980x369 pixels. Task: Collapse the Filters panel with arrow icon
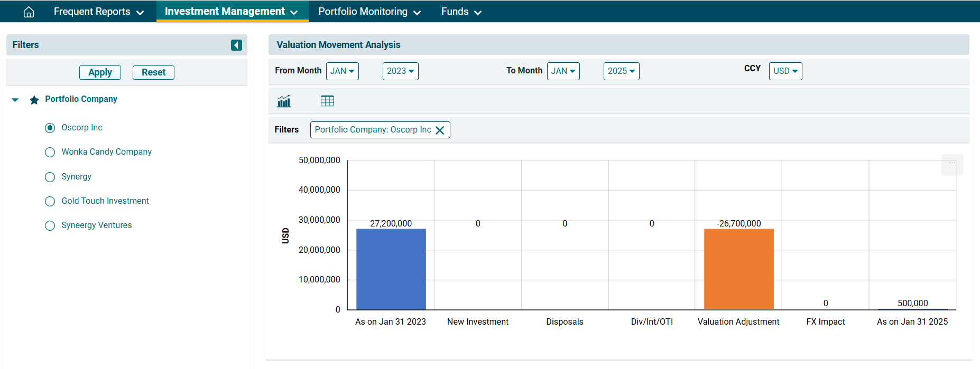pyautogui.click(x=236, y=45)
